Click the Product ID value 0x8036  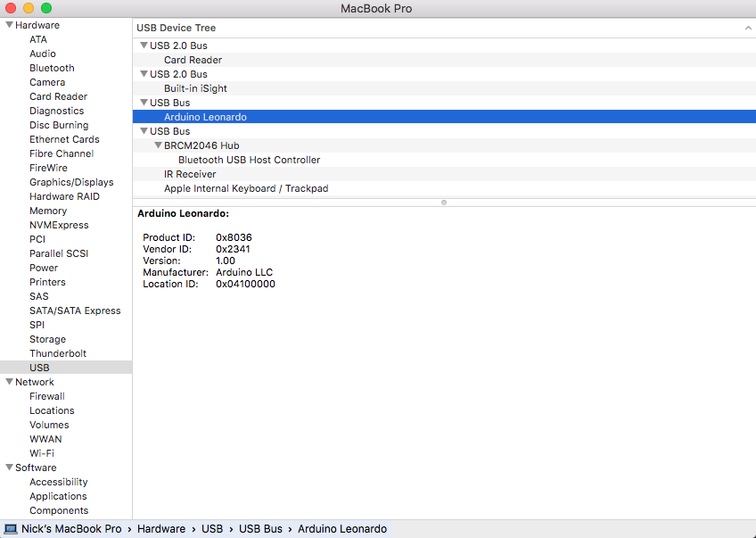[234, 237]
